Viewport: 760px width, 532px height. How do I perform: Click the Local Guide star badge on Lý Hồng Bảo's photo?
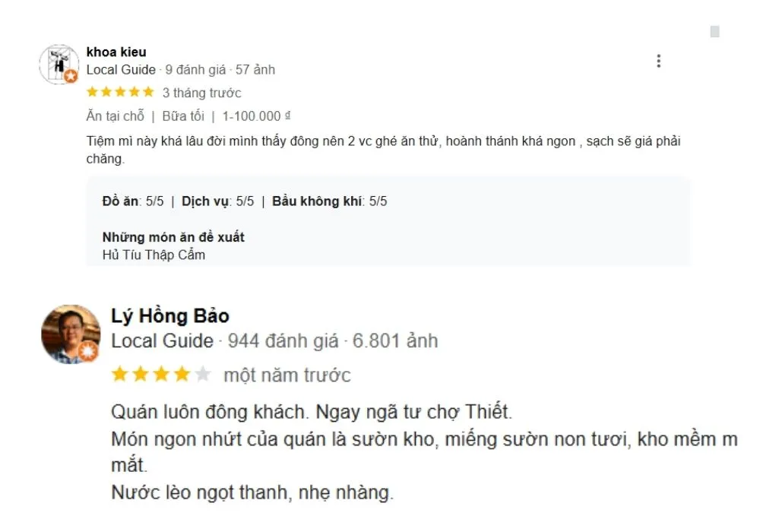point(88,352)
